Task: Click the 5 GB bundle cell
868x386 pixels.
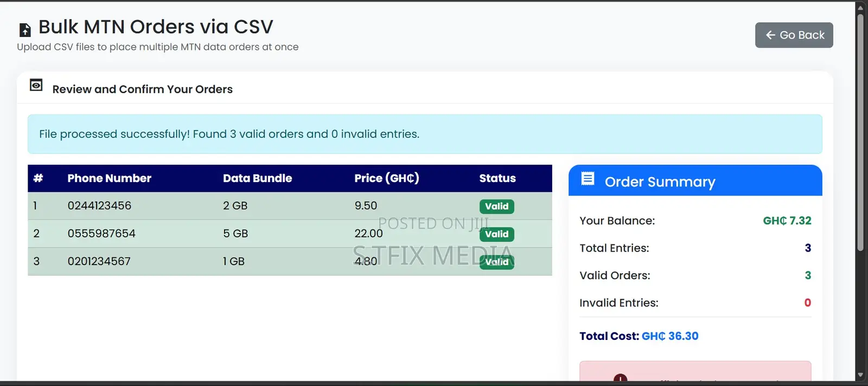Action: point(235,234)
